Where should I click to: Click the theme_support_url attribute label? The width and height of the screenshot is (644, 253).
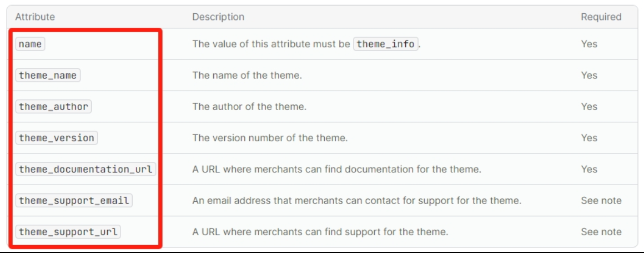pos(69,231)
